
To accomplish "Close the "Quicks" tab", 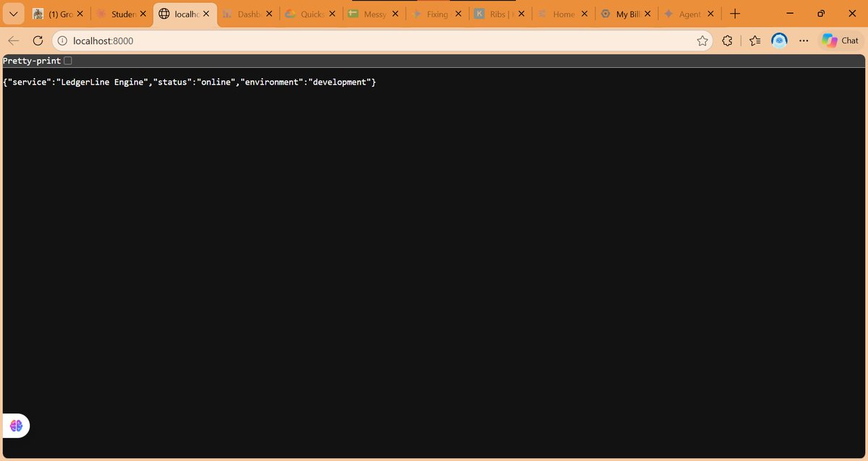I will [x=332, y=14].
